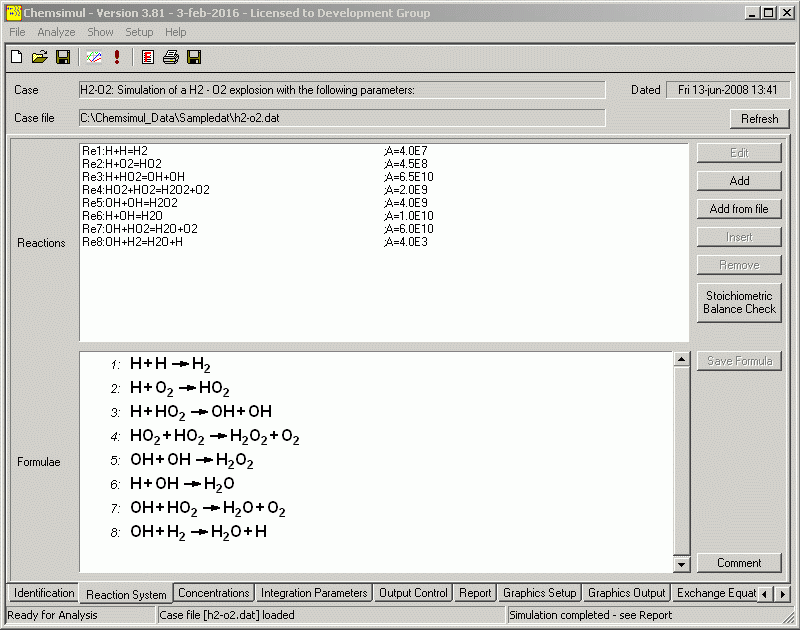This screenshot has height=630, width=800.
Task: Click the Open folder toolbar icon
Action: coord(39,57)
